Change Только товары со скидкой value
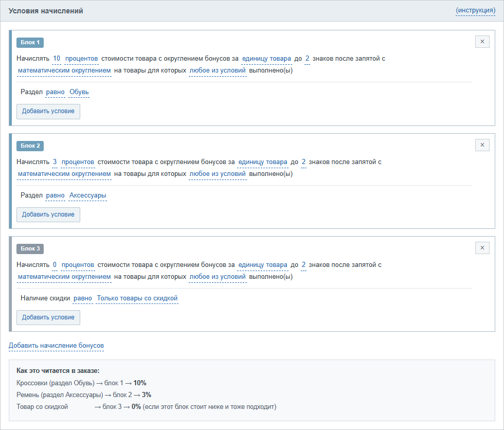 [137, 298]
